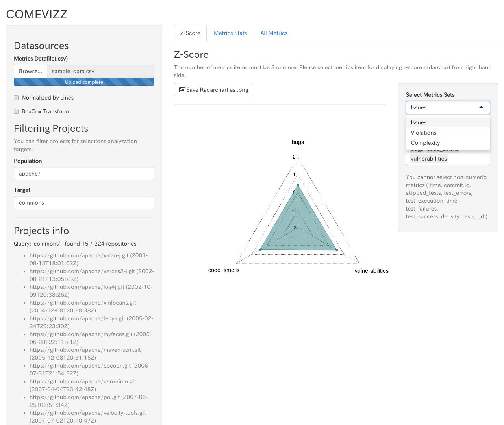This screenshot has width=504, height=425.
Task: Click the geronimo.git repository entry
Action: [83, 385]
